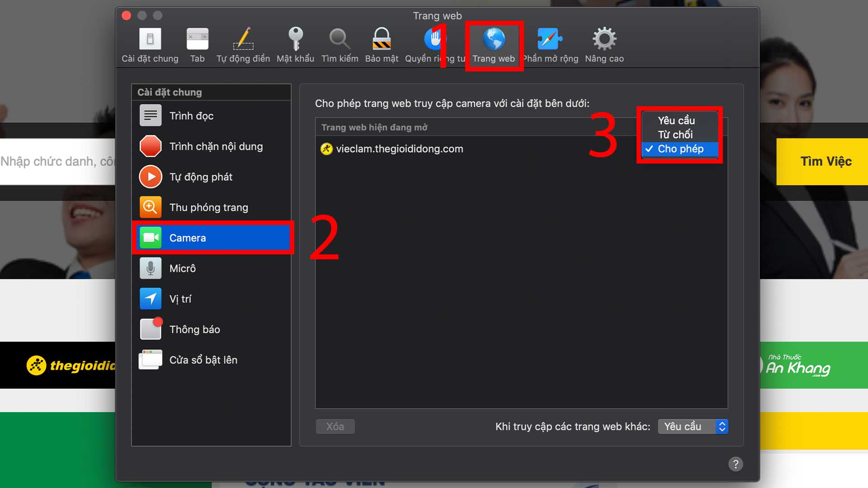Open the Tự động điền (AutoFill) pane
868x488 pixels.
point(243,45)
